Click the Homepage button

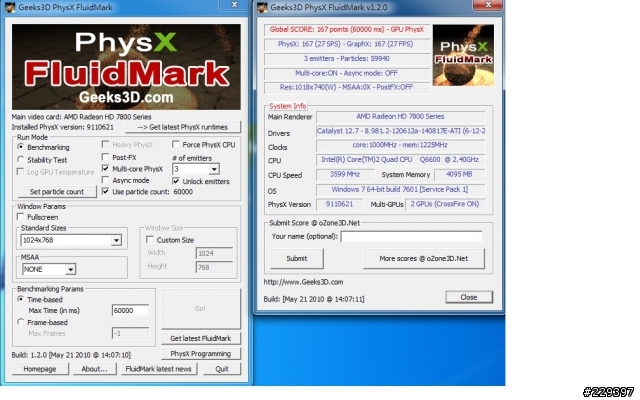(x=40, y=369)
